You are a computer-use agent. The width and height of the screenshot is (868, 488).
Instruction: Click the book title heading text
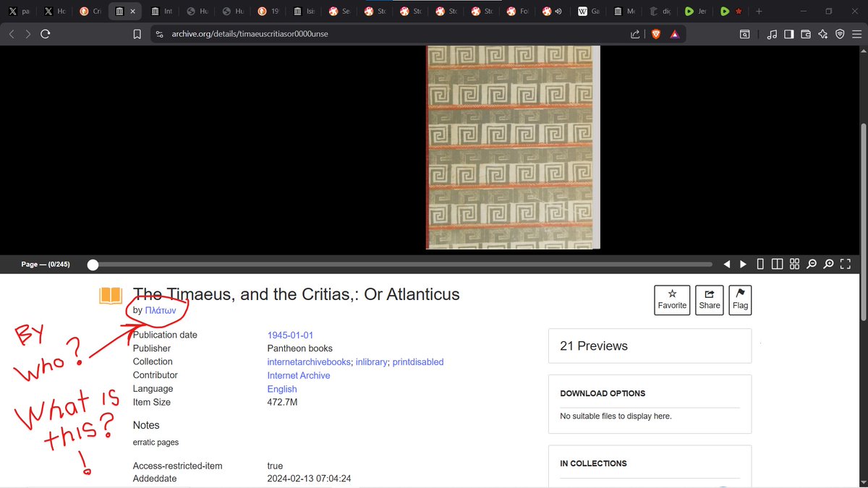click(x=297, y=294)
